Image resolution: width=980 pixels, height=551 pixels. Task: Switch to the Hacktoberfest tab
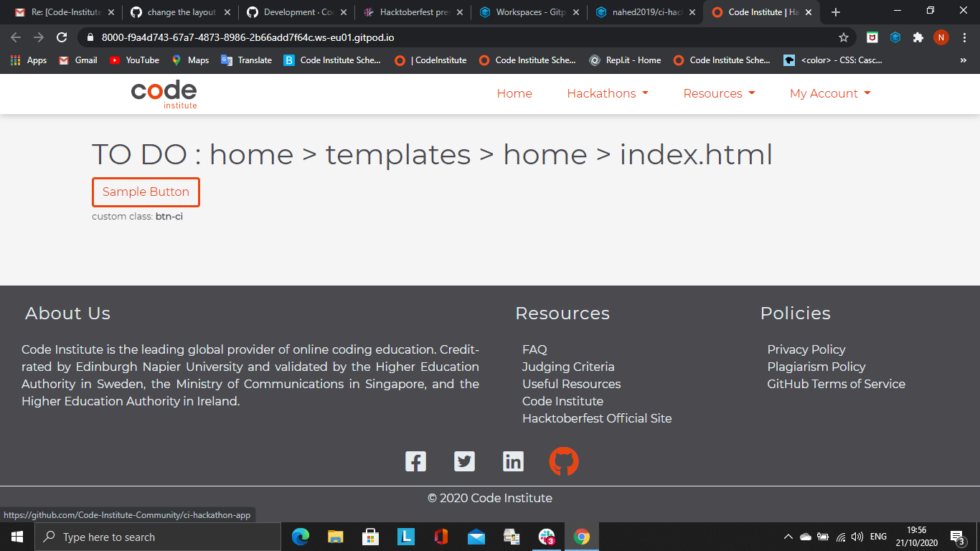[x=413, y=12]
